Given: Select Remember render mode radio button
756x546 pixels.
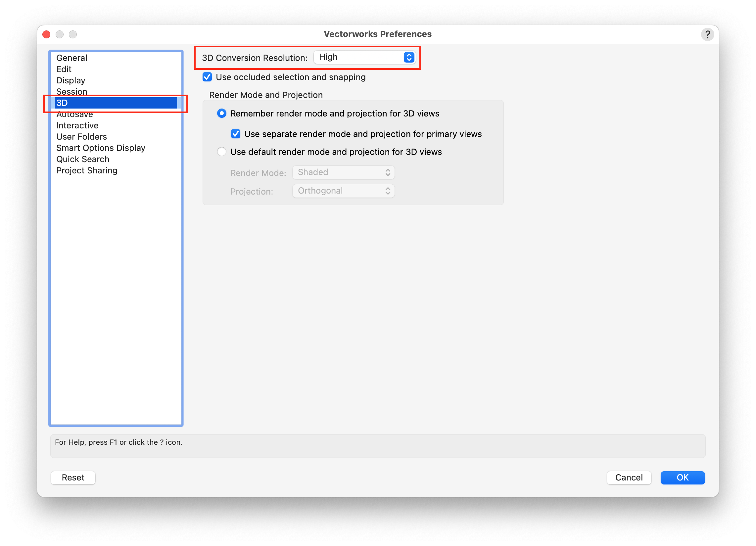Looking at the screenshot, I should (x=222, y=113).
